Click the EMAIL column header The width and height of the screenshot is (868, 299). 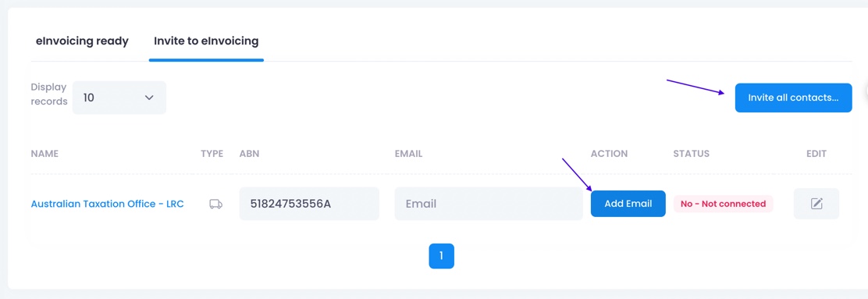coord(408,154)
